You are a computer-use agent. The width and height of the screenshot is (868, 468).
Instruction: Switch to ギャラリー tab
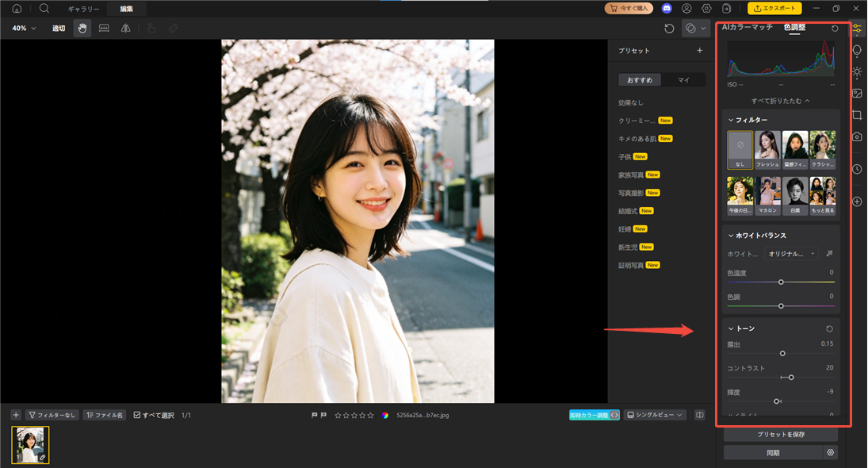[83, 9]
